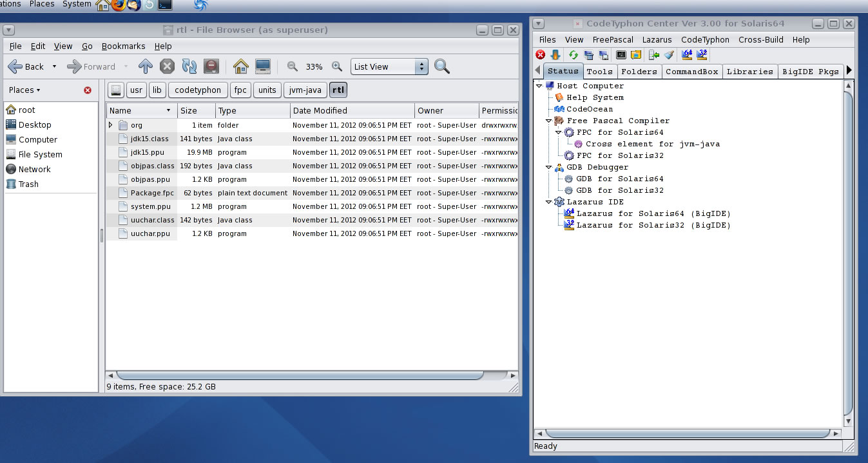This screenshot has width=868, height=463.
Task: Open the System menu in top panel
Action: click(77, 5)
